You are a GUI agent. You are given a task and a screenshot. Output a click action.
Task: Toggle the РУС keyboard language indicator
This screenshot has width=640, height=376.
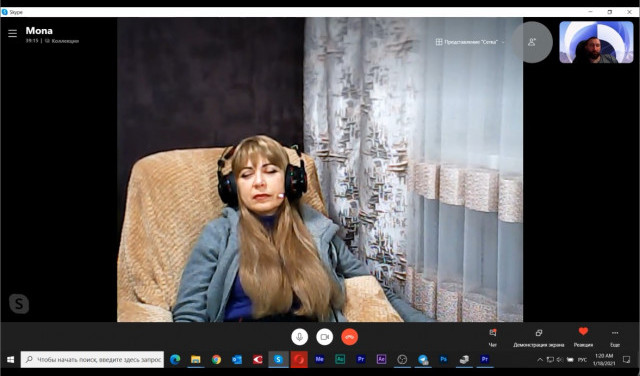[x=582, y=360]
